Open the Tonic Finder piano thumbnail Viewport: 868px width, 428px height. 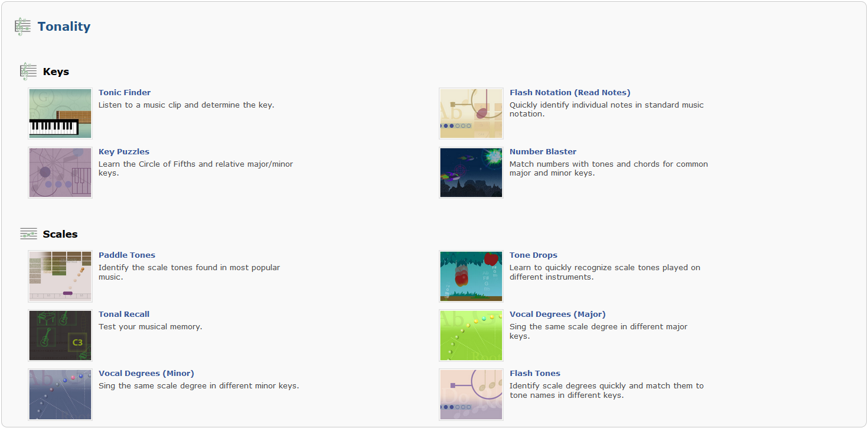tap(60, 114)
